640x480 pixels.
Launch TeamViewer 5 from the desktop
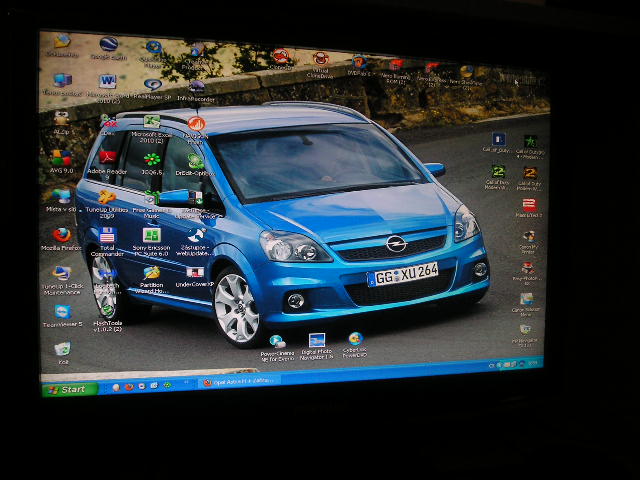point(62,312)
